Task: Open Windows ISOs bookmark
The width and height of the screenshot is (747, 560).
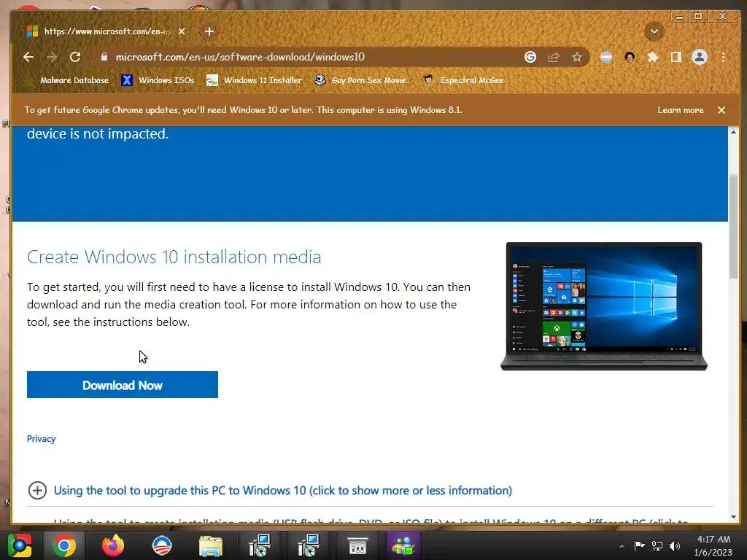Action: pos(158,80)
